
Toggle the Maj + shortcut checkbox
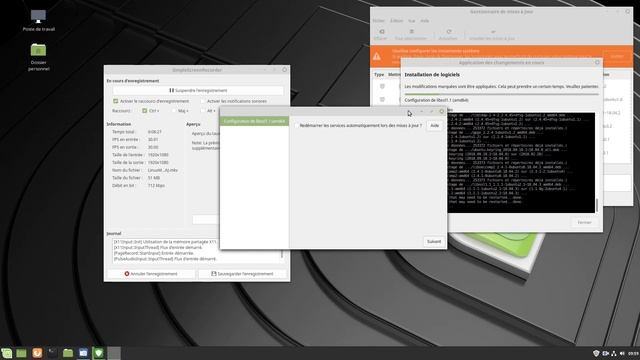pyautogui.click(x=174, y=111)
